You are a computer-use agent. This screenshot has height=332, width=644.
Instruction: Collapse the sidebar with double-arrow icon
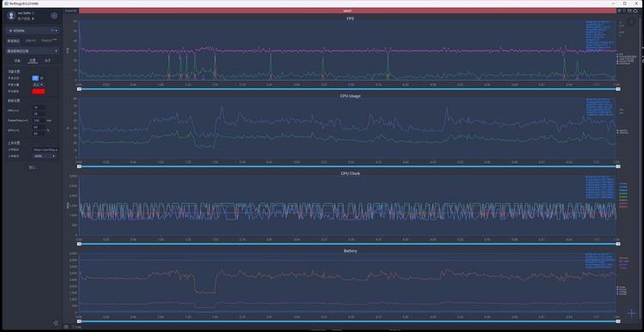(56, 323)
